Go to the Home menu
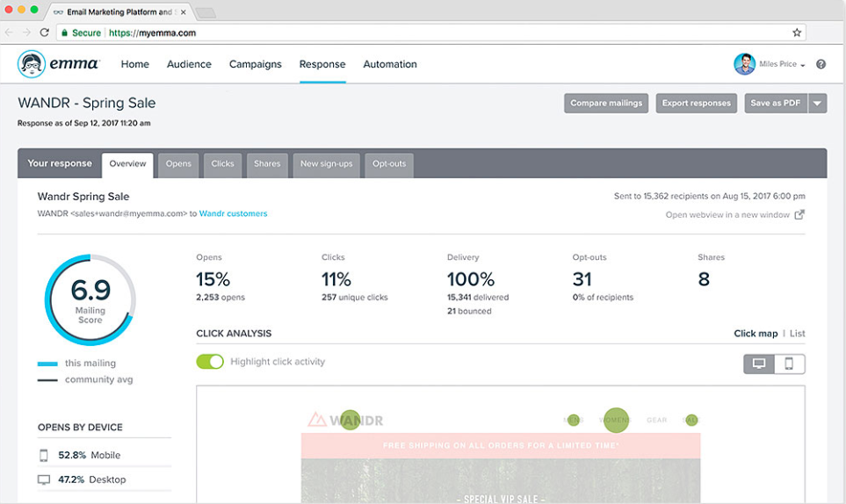This screenshot has height=504, width=846. click(x=135, y=64)
